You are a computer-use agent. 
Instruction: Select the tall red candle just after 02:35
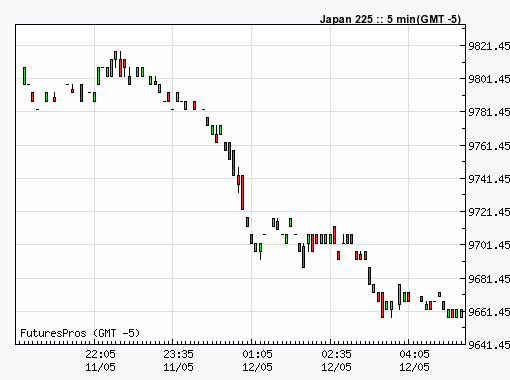[334, 235]
